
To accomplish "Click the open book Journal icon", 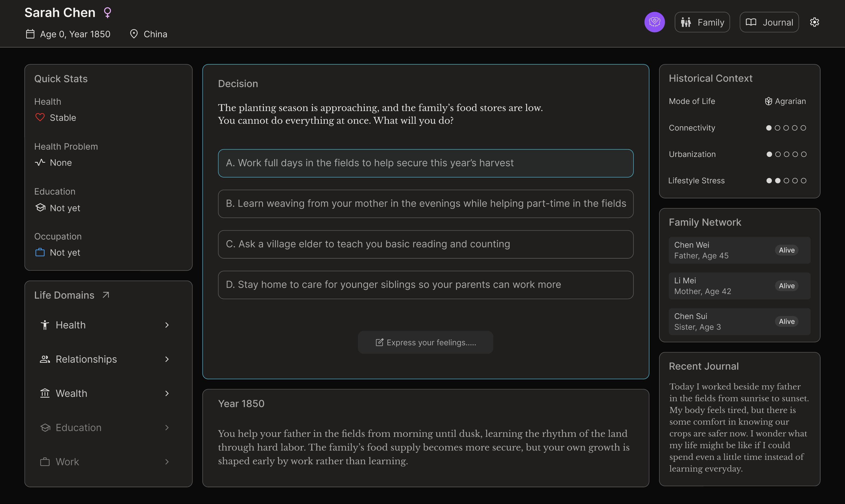I will coord(751,22).
